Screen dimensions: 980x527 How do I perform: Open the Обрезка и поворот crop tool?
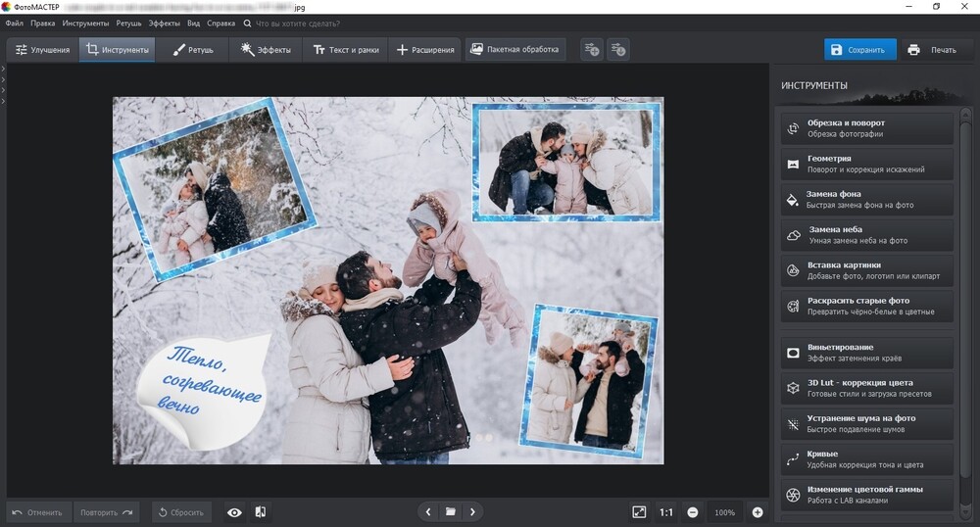coord(866,128)
